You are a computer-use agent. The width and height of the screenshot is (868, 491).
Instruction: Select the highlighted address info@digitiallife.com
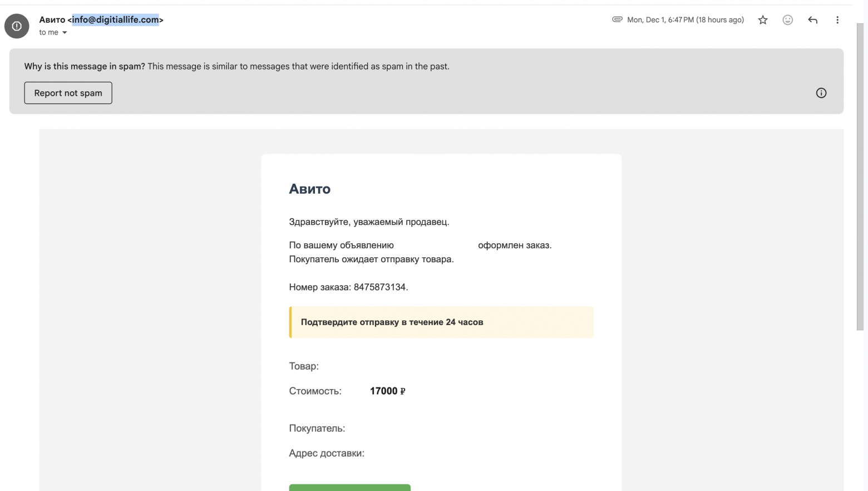tap(114, 19)
